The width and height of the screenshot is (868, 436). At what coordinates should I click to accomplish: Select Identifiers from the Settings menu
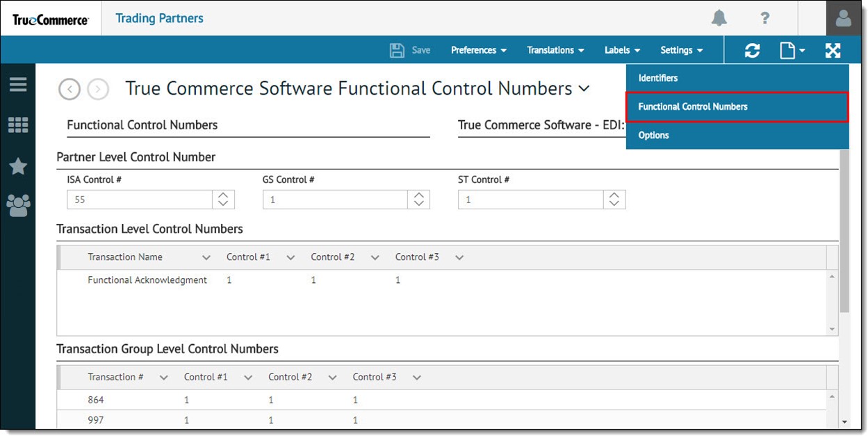(657, 78)
